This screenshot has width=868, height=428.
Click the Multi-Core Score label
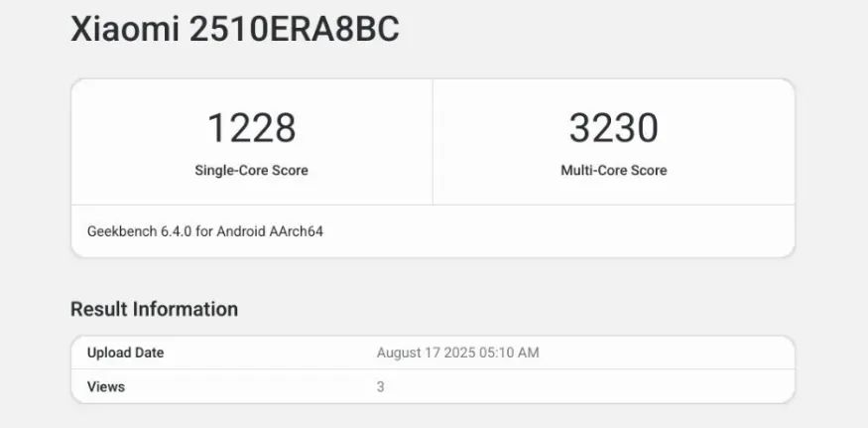613,170
